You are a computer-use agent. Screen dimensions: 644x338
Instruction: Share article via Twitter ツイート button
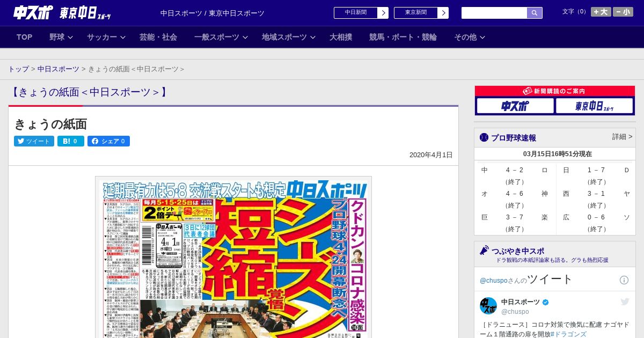click(34, 141)
